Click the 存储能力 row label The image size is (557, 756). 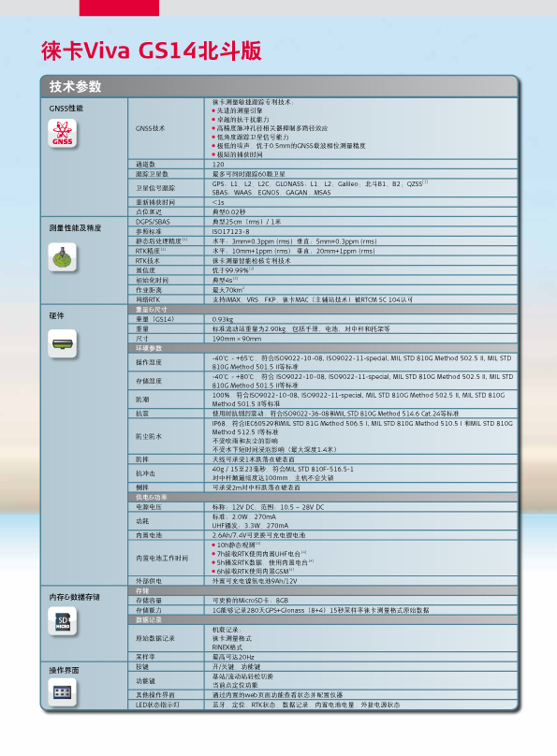pyautogui.click(x=149, y=610)
